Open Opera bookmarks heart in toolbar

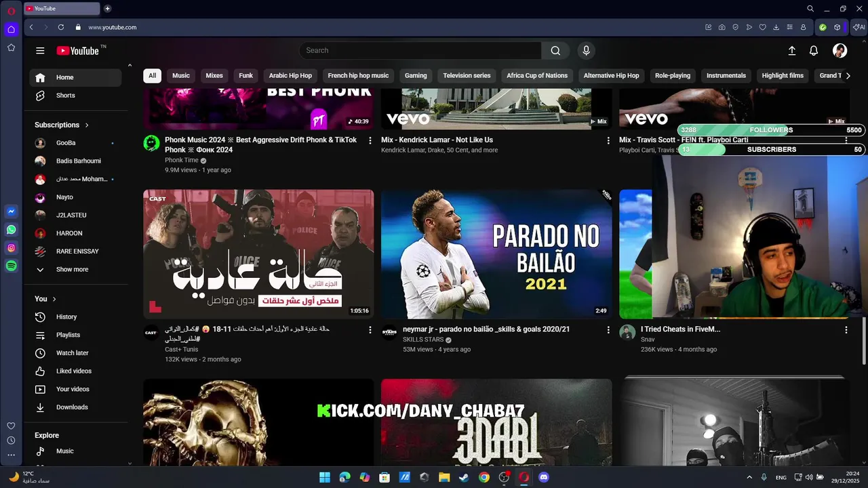[x=762, y=27]
